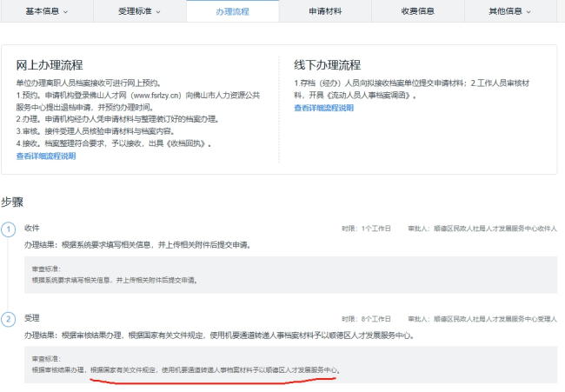565x392 pixels.
Task: Click the 受理 step title
Action: [x=31, y=318]
